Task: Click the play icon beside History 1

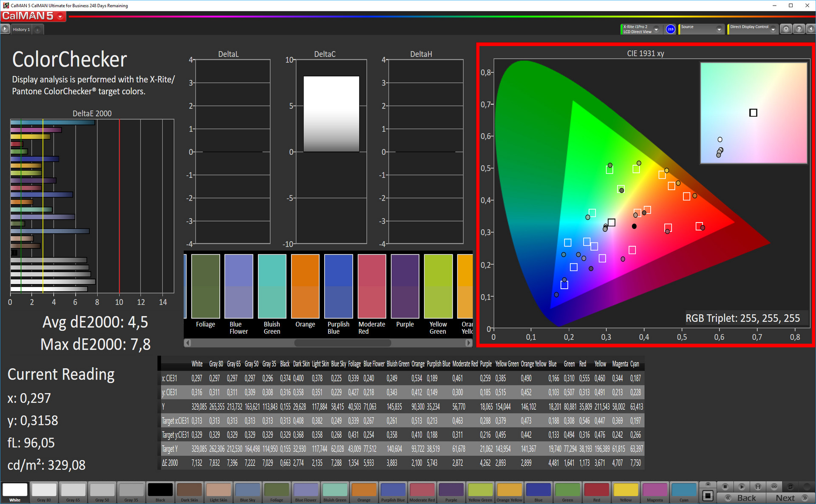Action: tap(5, 29)
